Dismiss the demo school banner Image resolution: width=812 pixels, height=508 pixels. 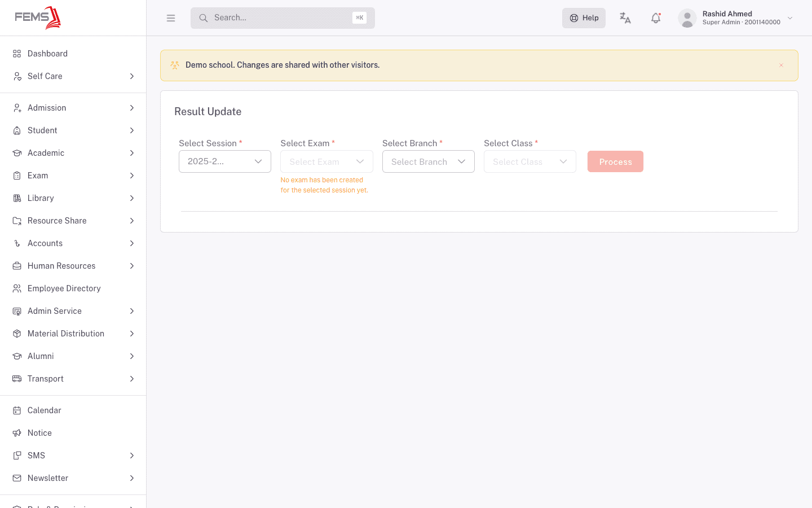click(x=781, y=65)
